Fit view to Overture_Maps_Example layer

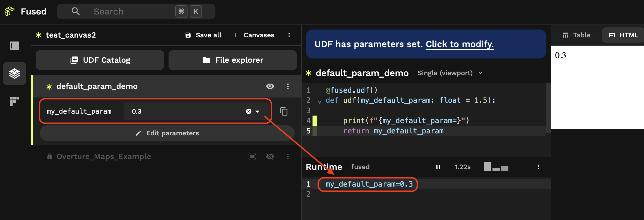pos(252,157)
